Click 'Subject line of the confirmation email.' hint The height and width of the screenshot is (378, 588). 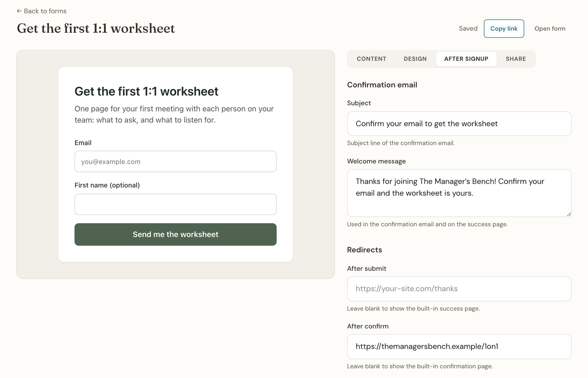401,143
